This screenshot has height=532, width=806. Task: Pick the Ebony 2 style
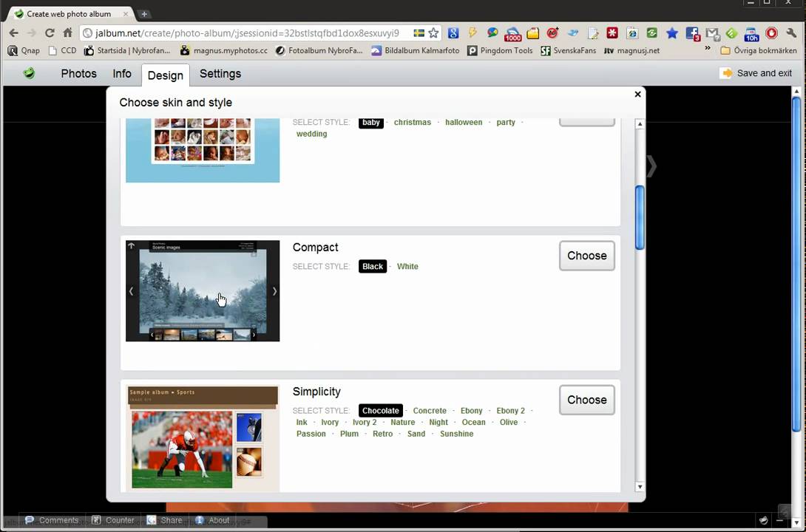point(510,410)
